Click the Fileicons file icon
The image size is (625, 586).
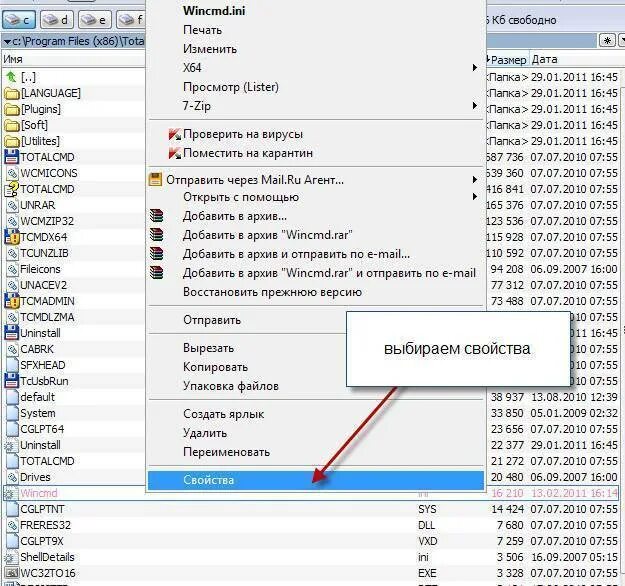pyautogui.click(x=12, y=269)
